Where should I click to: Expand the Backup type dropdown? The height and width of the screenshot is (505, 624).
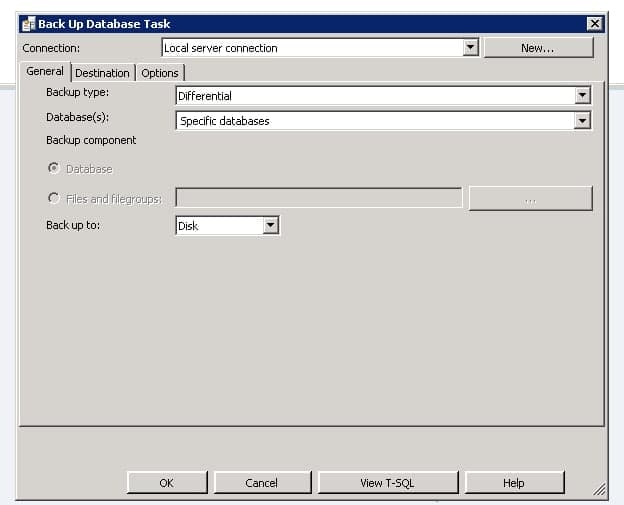(x=582, y=96)
